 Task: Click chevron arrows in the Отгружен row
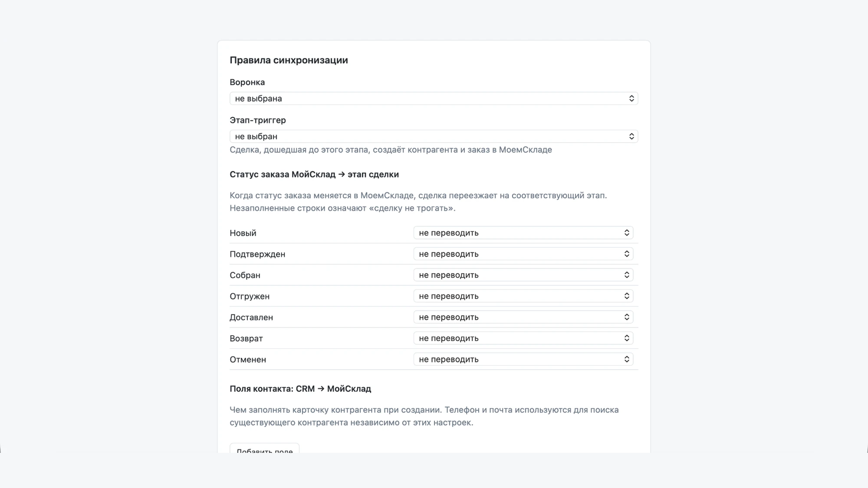point(627,296)
